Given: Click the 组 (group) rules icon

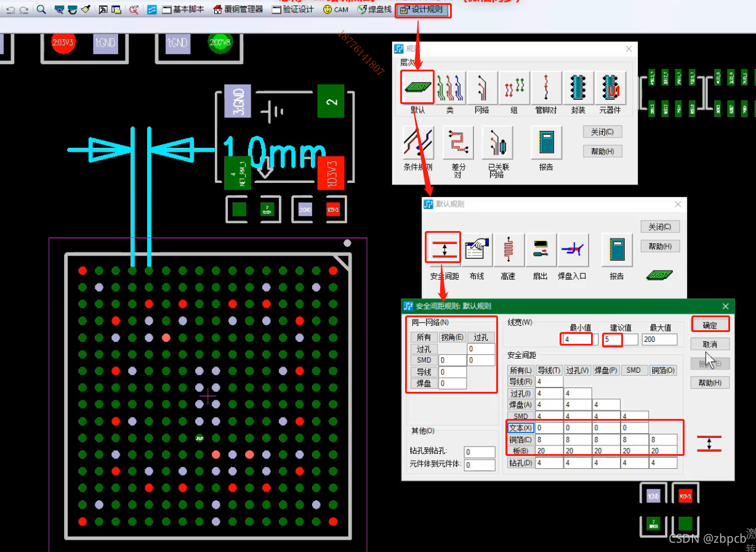Looking at the screenshot, I should tap(514, 89).
